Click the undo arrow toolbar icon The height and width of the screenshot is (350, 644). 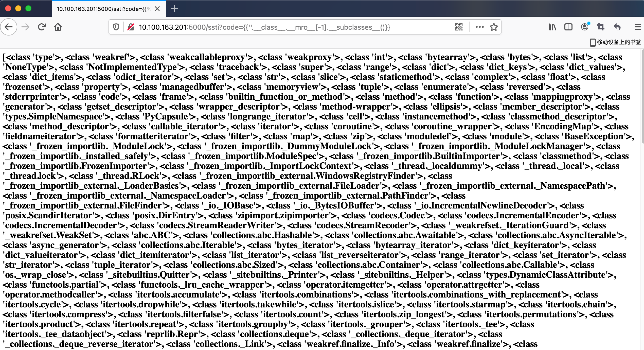coord(617,27)
